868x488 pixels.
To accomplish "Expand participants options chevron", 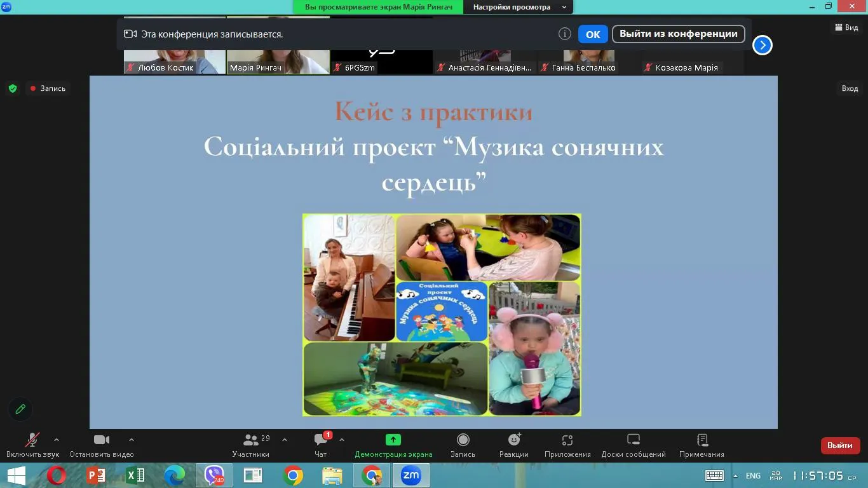I will click(x=284, y=440).
